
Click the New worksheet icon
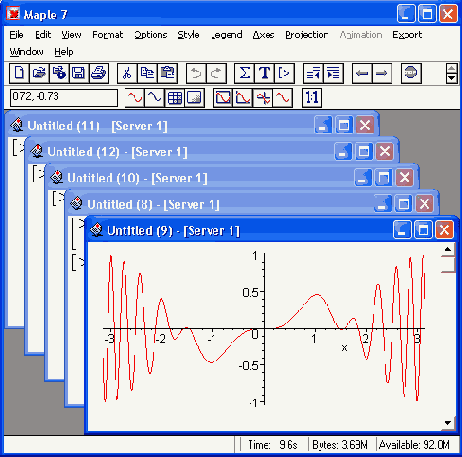coord(19,73)
